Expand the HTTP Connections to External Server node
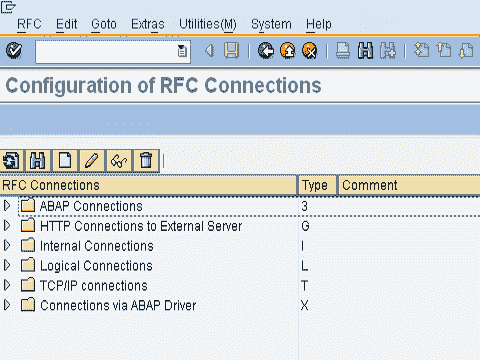 pyautogui.click(x=7, y=226)
